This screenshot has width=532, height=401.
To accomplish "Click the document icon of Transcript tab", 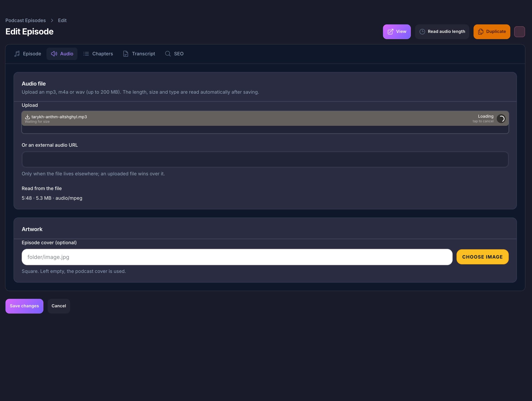I will click(x=125, y=54).
